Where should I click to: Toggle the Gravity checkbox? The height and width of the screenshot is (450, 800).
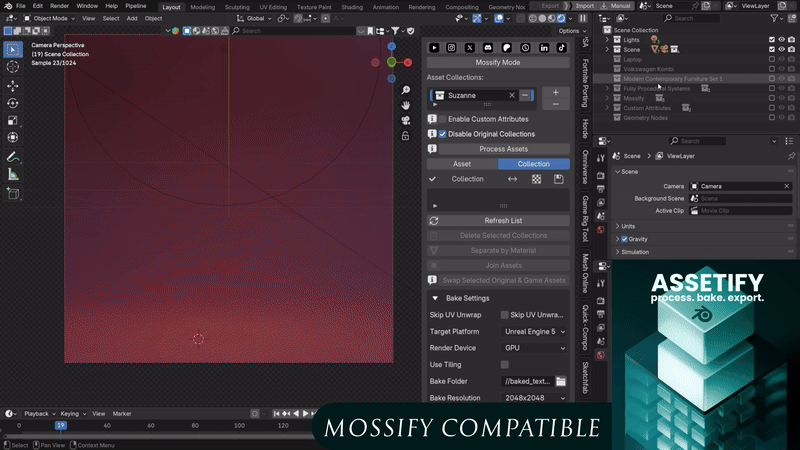624,239
